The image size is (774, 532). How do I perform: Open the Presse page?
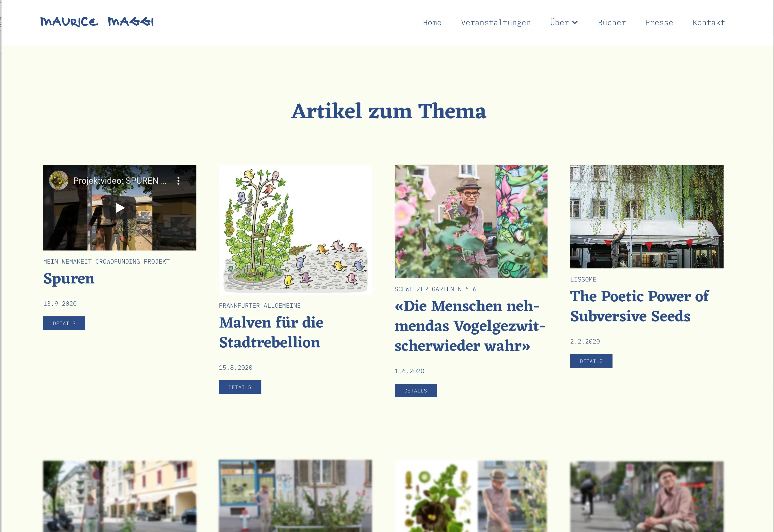(659, 23)
